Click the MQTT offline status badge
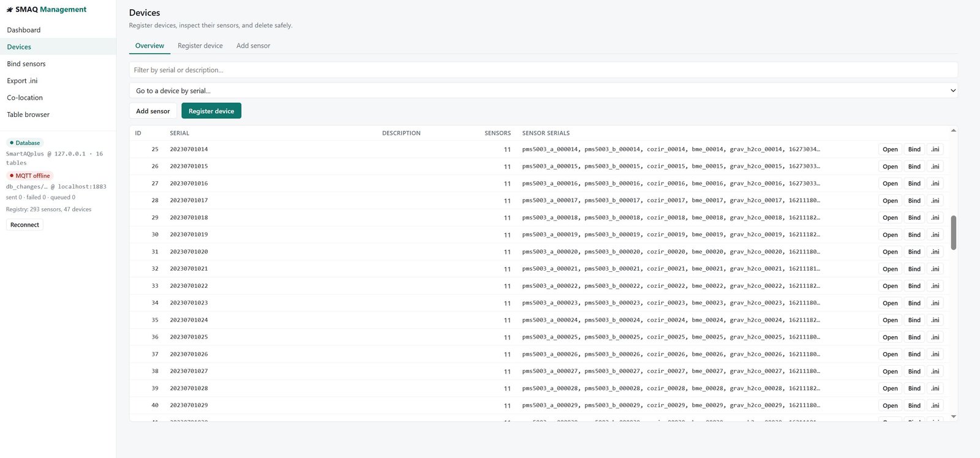This screenshot has height=458, width=980. pos(30,176)
